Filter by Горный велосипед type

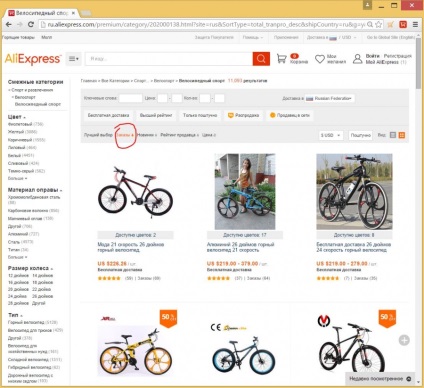click(33, 322)
